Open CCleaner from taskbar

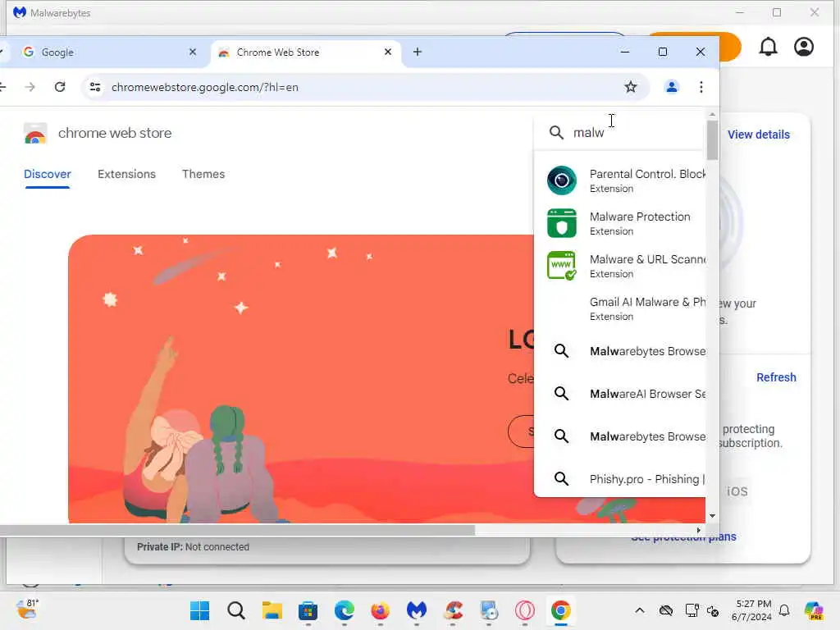click(453, 610)
